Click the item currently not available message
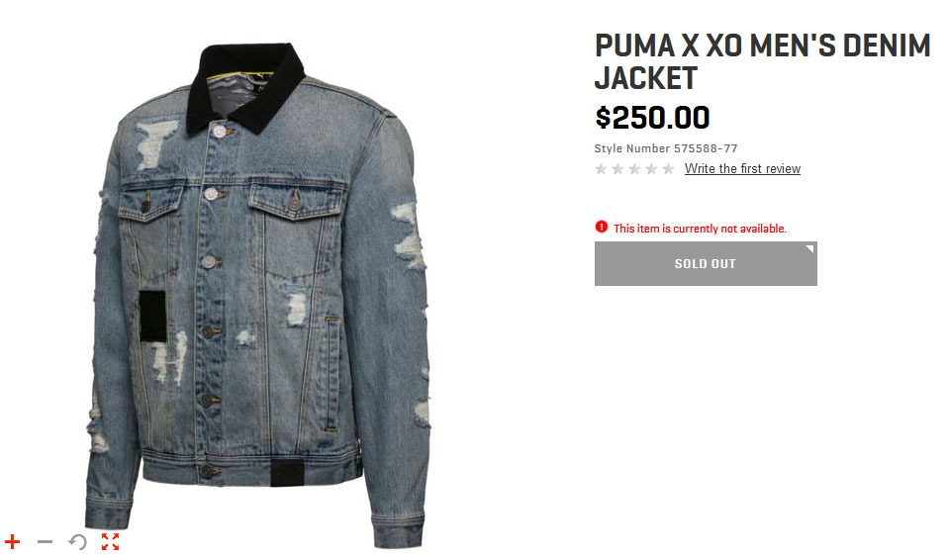This screenshot has width=949, height=560. 700,229
